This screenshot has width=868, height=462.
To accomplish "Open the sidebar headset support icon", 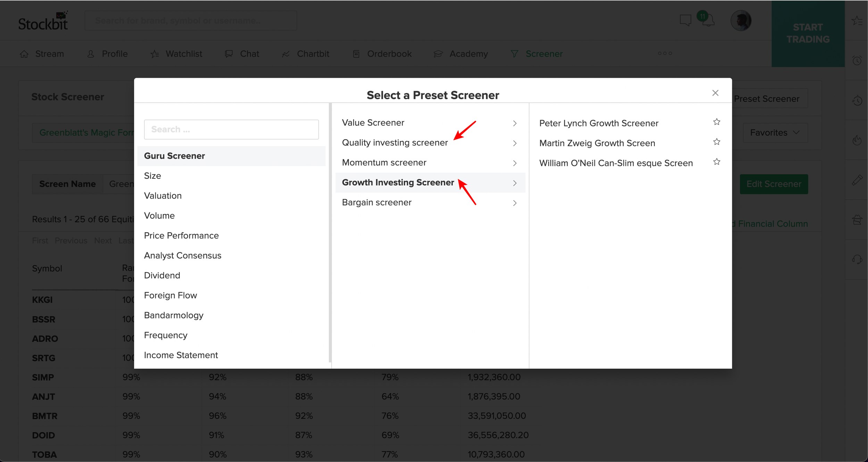I will (857, 259).
